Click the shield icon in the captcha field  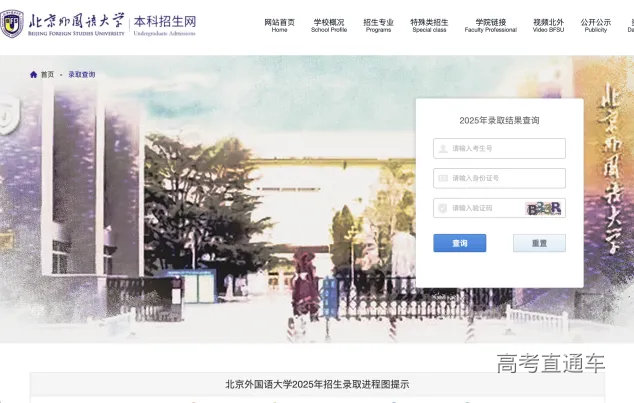pyautogui.click(x=443, y=208)
